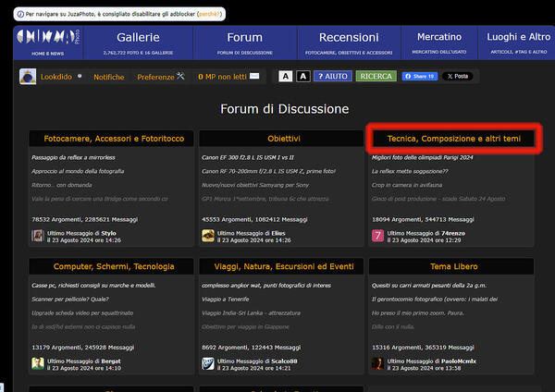
Task: Open Stylo's avatar thumbnail
Action: point(38,236)
